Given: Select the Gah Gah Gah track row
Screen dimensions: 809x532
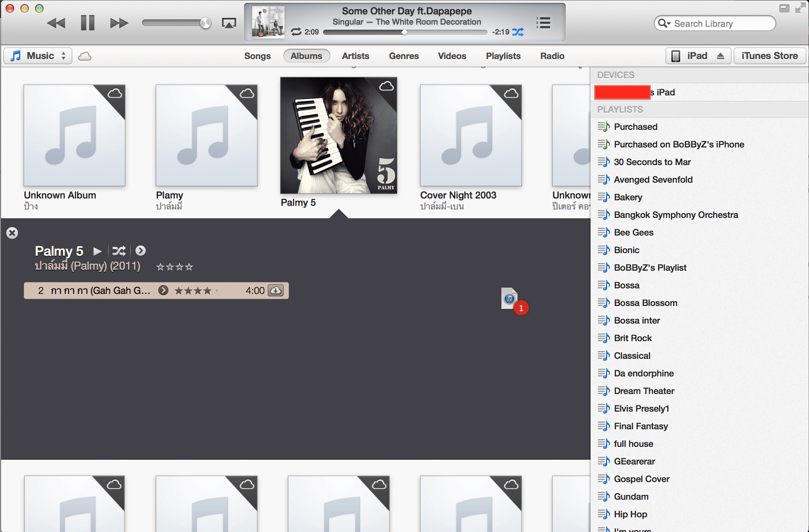Looking at the screenshot, I should 156,291.
